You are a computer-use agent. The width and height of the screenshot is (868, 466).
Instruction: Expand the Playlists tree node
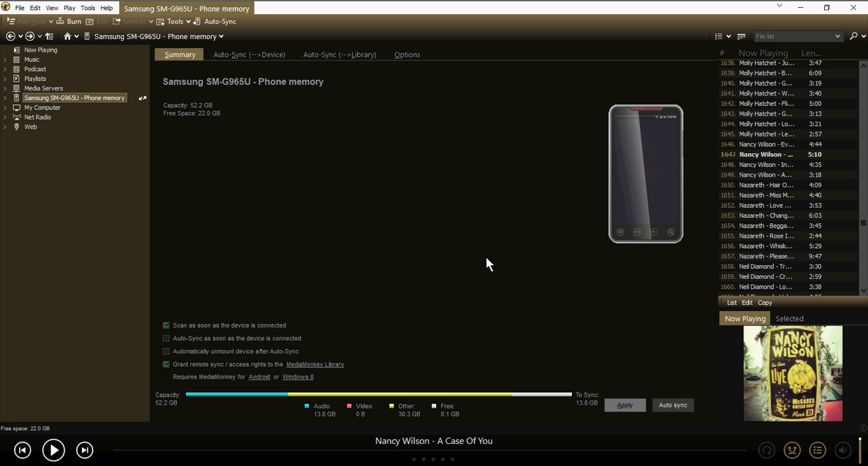point(5,78)
